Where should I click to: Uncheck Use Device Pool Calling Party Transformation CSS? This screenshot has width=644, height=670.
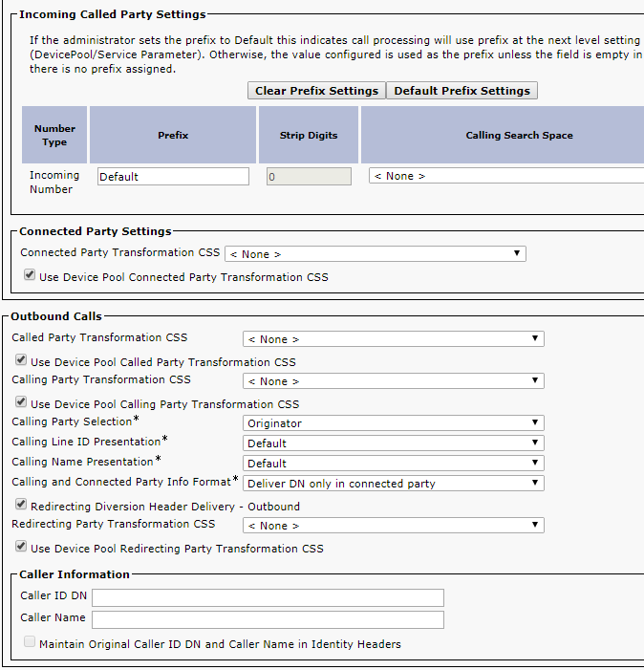21,401
